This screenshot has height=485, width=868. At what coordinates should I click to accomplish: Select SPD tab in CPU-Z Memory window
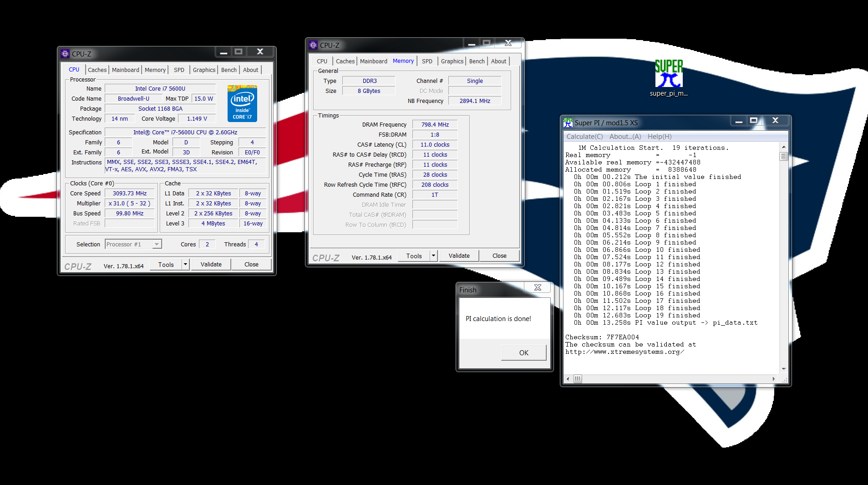point(427,61)
